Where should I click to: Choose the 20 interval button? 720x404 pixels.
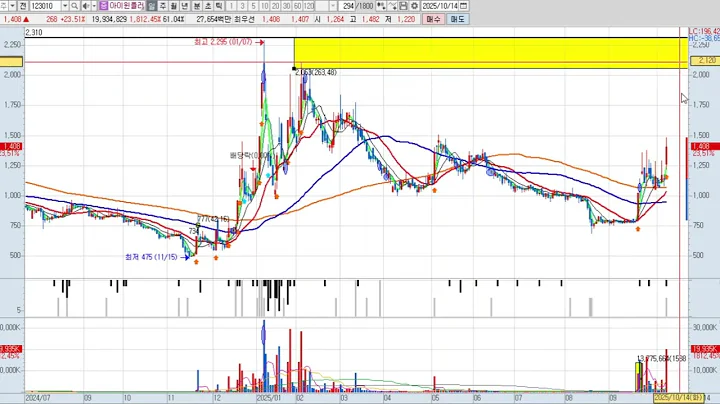click(x=276, y=6)
